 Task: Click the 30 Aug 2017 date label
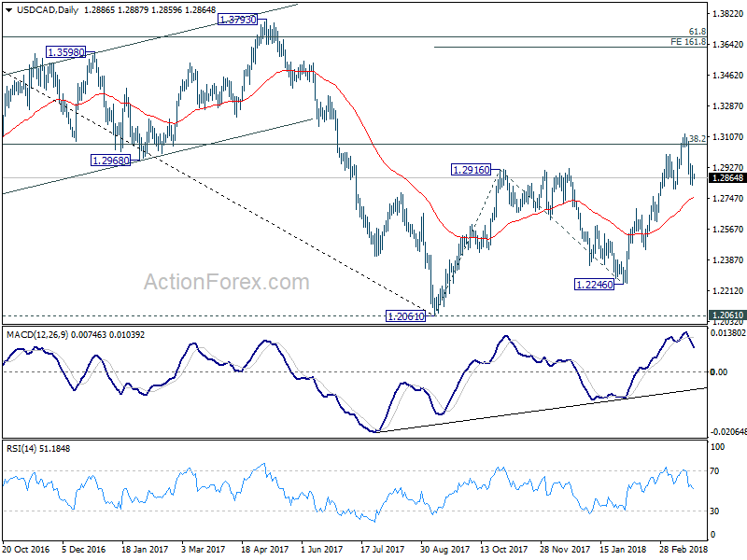coord(445,549)
